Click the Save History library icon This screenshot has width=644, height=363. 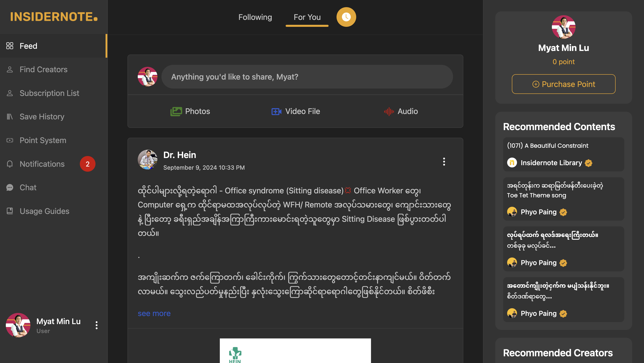click(x=10, y=117)
